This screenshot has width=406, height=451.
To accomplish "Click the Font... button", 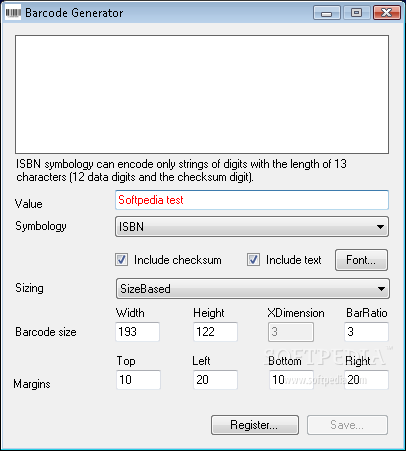I will click(361, 260).
